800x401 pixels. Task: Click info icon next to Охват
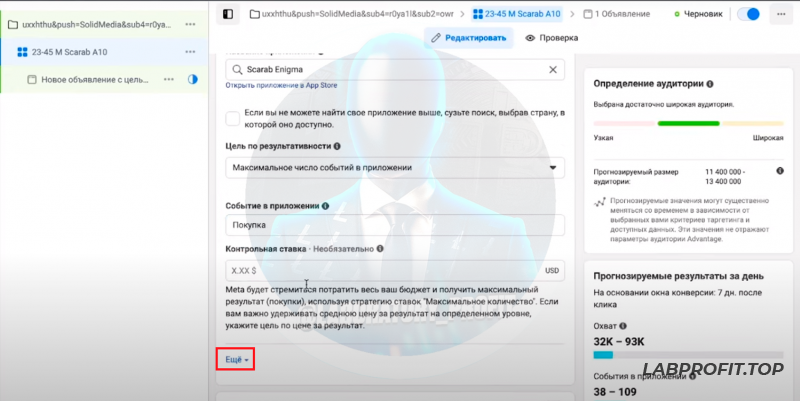tap(623, 326)
